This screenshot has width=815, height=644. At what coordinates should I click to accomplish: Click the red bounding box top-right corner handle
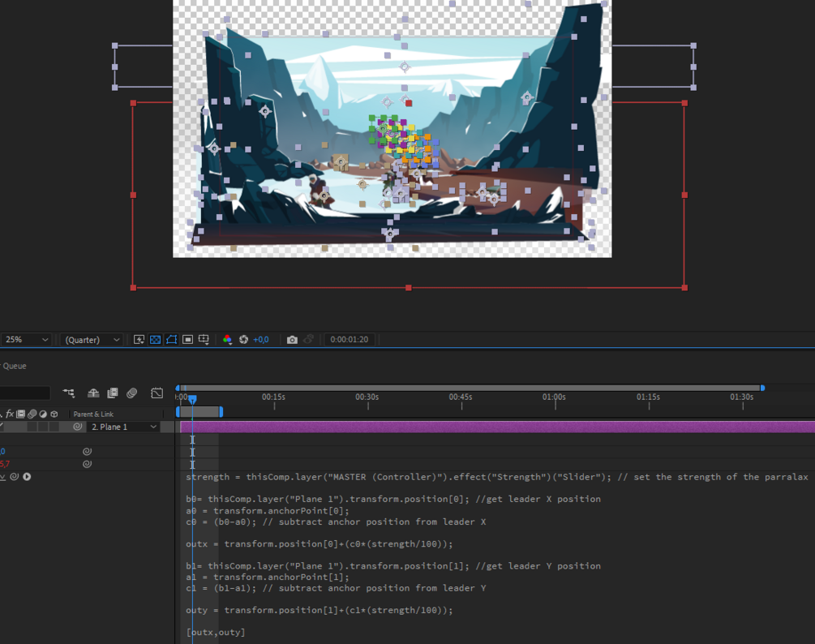[x=684, y=103]
